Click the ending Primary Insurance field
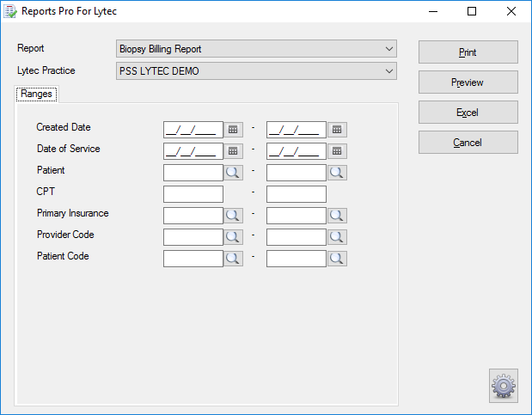The image size is (532, 415). point(297,216)
